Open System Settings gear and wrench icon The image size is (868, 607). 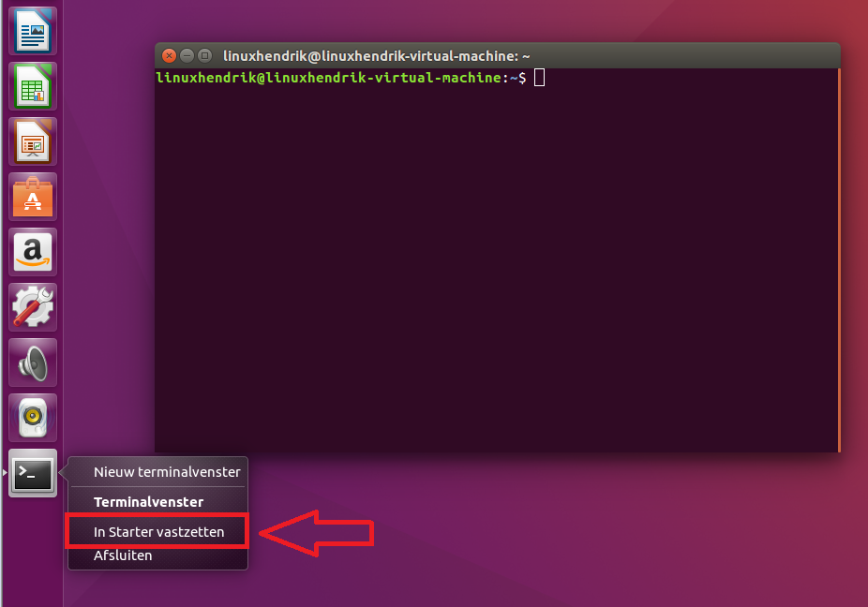pyautogui.click(x=33, y=307)
